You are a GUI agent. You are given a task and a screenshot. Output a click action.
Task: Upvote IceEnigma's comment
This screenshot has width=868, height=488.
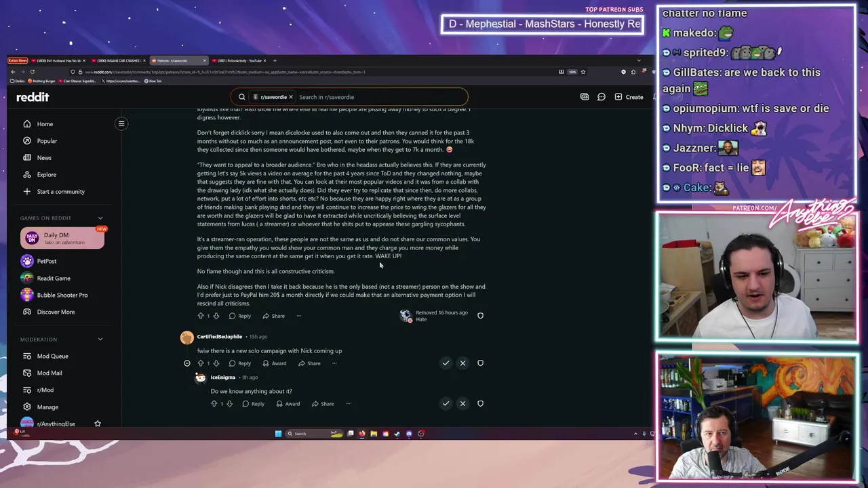pyautogui.click(x=214, y=404)
